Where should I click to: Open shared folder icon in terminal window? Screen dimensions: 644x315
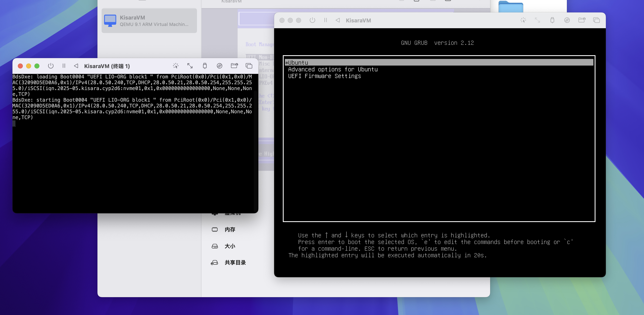pyautogui.click(x=234, y=66)
